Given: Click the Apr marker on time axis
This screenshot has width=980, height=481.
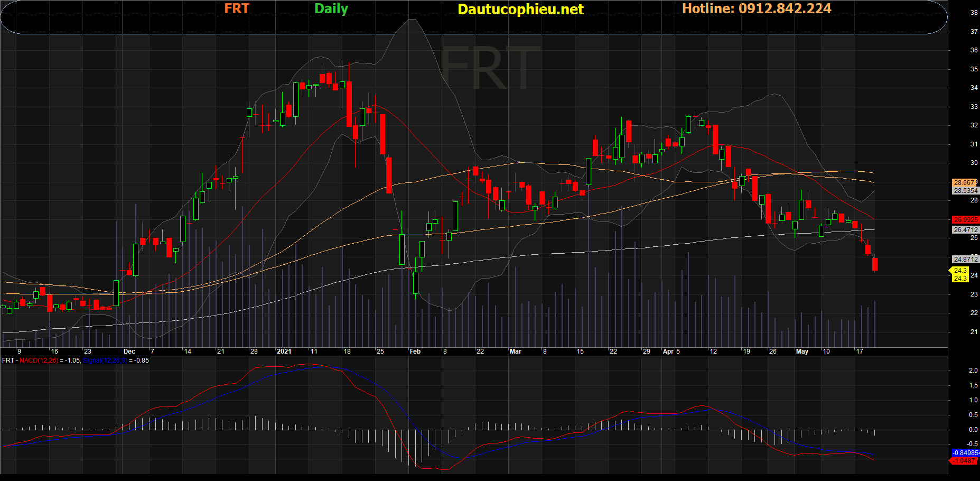Looking at the screenshot, I should 668,351.
